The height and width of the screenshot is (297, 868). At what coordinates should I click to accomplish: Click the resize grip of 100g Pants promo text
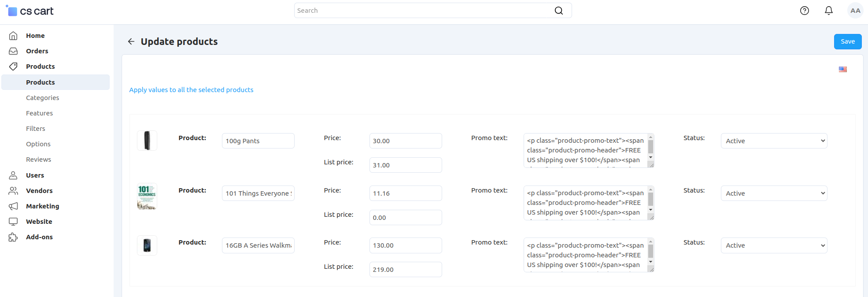click(x=651, y=164)
